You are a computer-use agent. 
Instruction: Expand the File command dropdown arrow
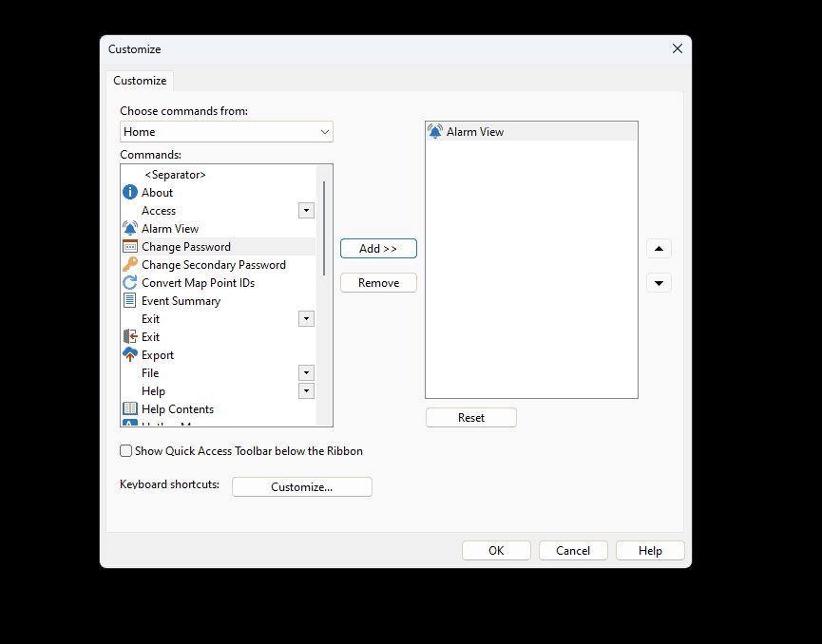click(x=306, y=373)
